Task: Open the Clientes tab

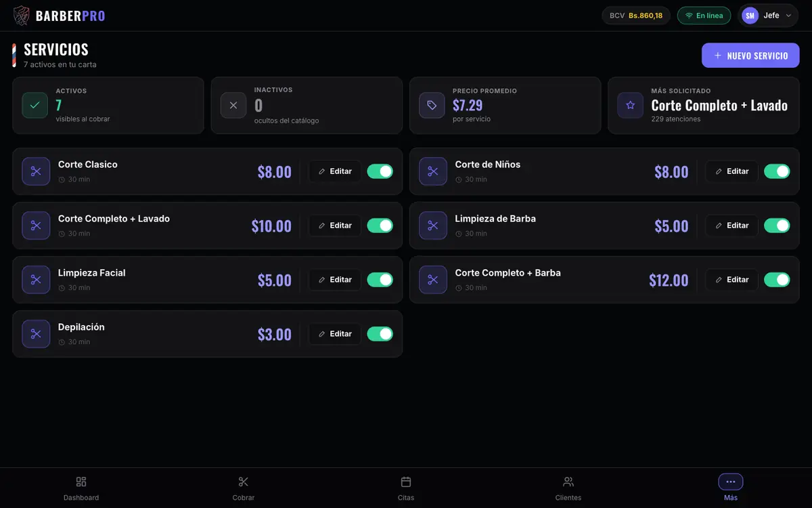Action: (x=568, y=488)
